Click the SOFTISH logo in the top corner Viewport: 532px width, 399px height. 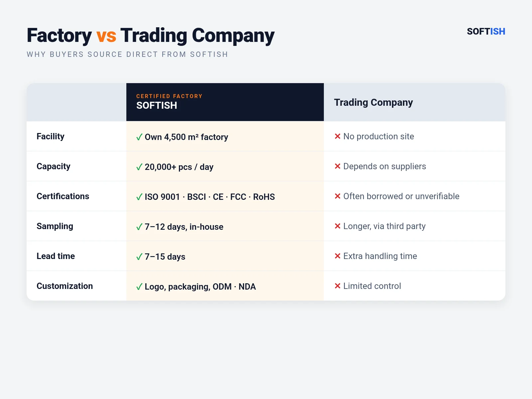(486, 32)
